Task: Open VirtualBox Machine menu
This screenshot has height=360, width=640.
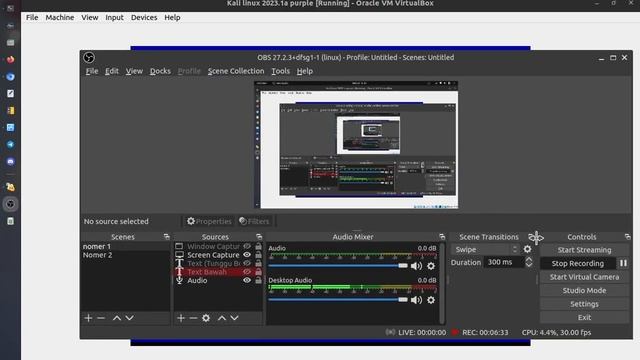Action: tap(60, 18)
